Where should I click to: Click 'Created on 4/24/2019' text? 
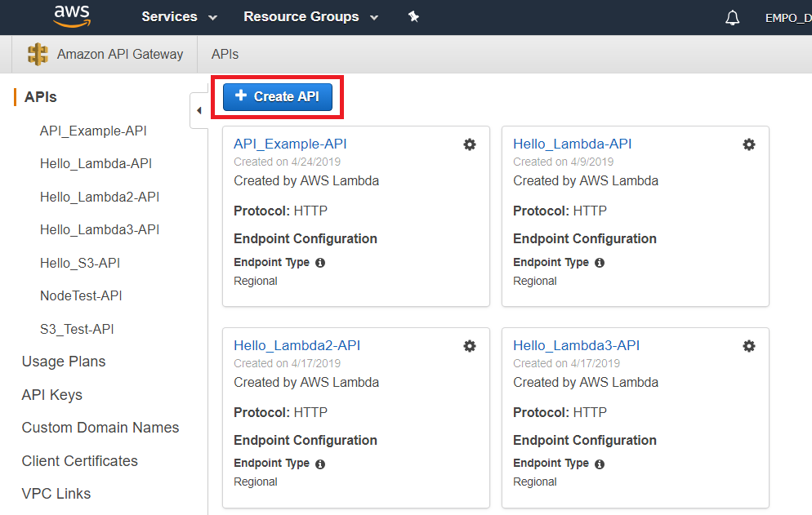pyautogui.click(x=287, y=162)
